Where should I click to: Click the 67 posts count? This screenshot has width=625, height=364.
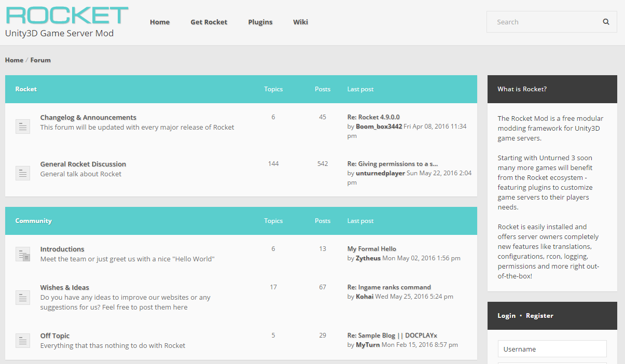tap(323, 287)
